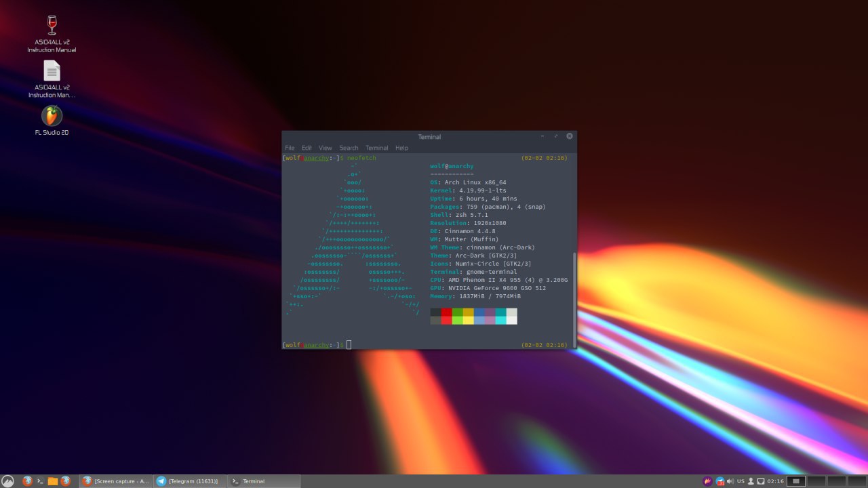Open the US keyboard layout indicator

click(x=741, y=481)
